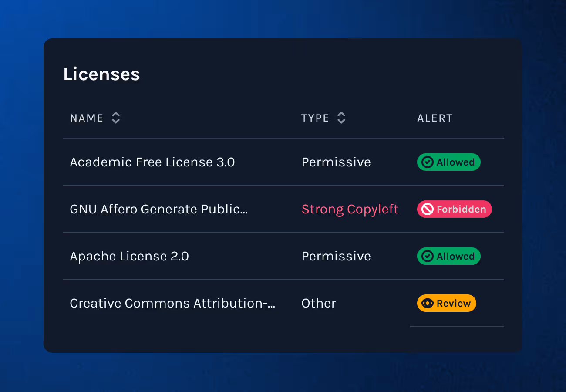566x392 pixels.
Task: Click the Review alert badge
Action: click(x=447, y=303)
